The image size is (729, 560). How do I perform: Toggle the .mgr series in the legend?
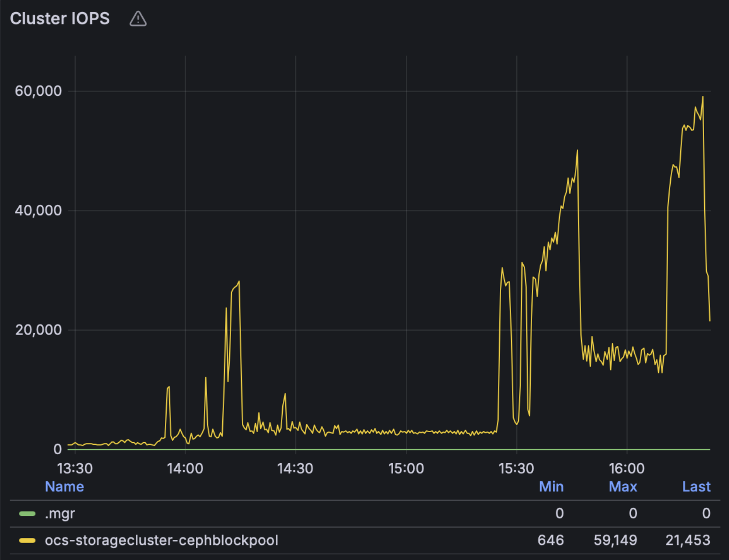[x=60, y=513]
